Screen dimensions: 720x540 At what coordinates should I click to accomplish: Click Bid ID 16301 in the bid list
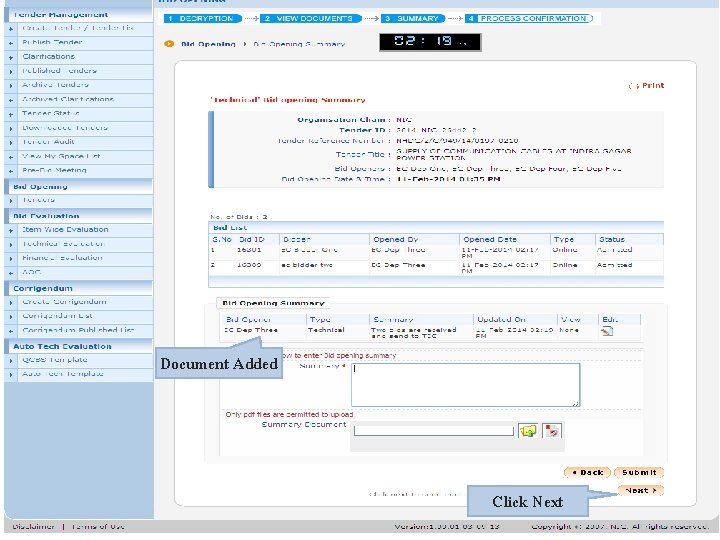(x=249, y=250)
